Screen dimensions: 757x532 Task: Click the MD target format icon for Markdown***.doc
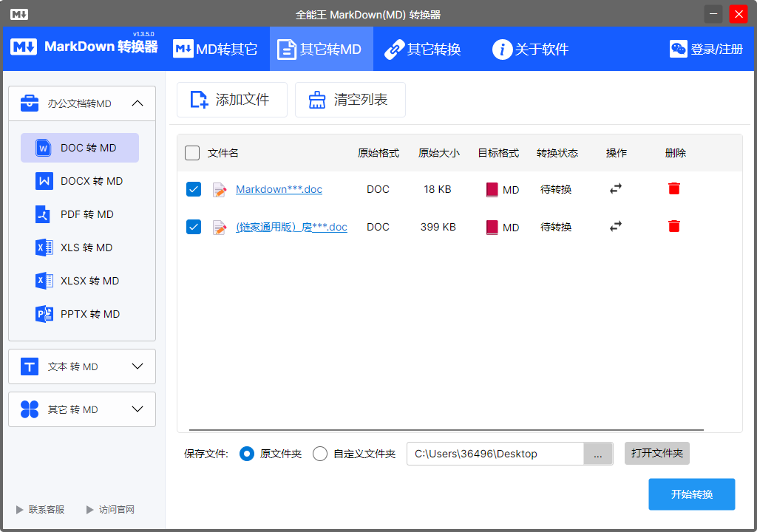[x=492, y=190]
